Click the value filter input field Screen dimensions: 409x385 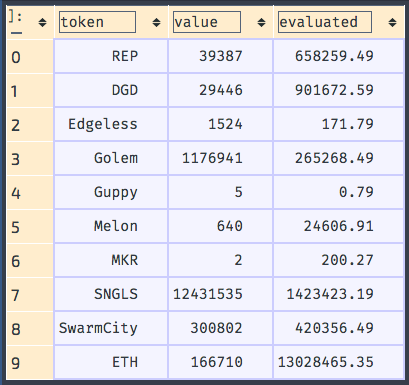pyautogui.click(x=207, y=22)
